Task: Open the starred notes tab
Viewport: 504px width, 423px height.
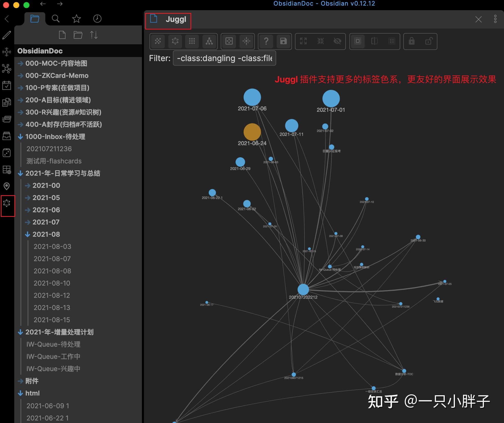Action: 76,18
